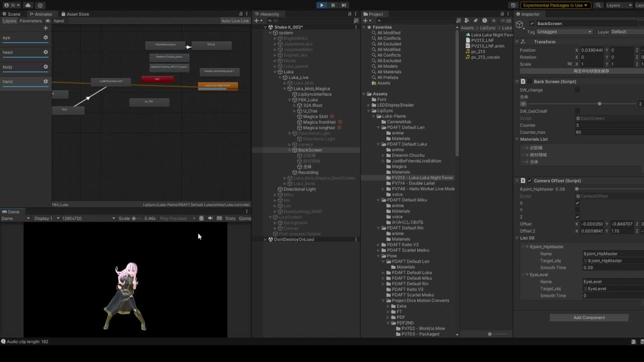Click the Step frame button

[344, 5]
